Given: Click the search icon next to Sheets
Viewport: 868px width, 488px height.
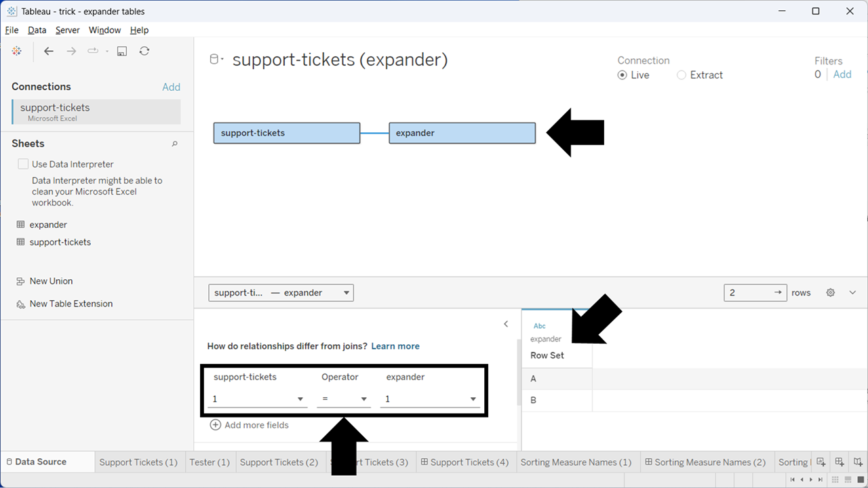Looking at the screenshot, I should coord(174,144).
